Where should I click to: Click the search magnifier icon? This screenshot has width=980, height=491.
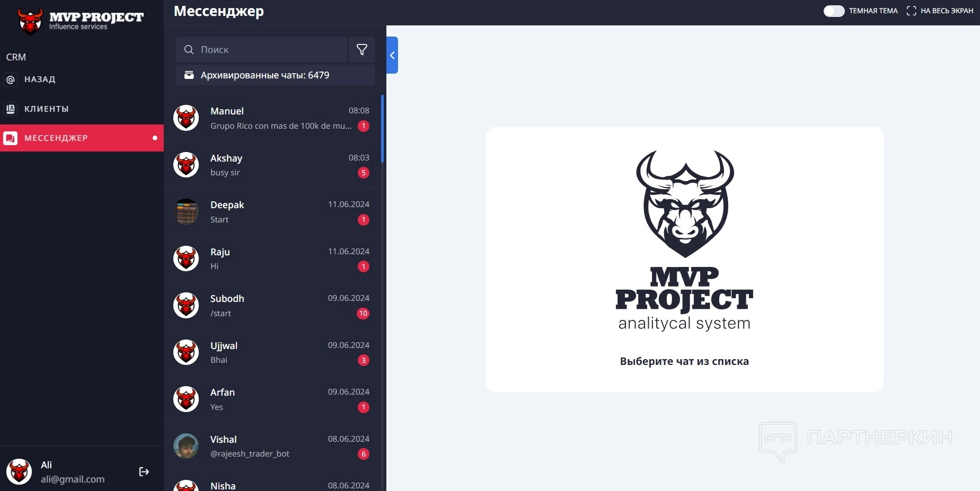(189, 50)
